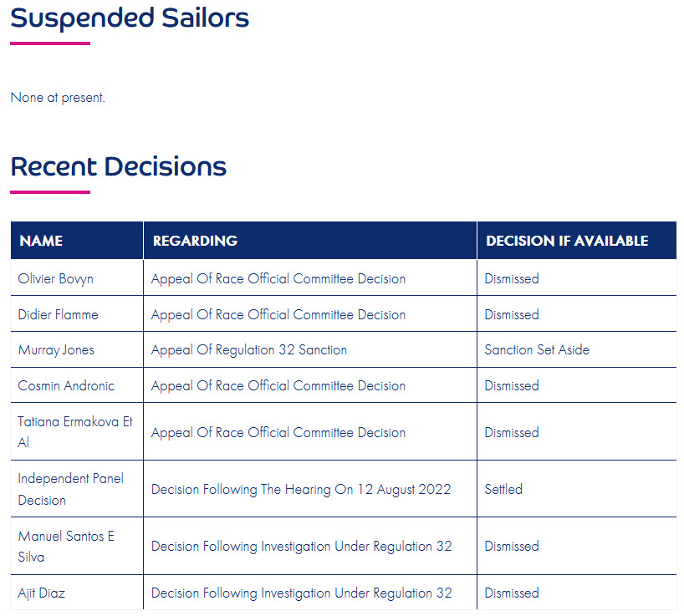This screenshot has width=684, height=616.
Task: Select Cosmin Andronic name cell
Action: point(66,386)
